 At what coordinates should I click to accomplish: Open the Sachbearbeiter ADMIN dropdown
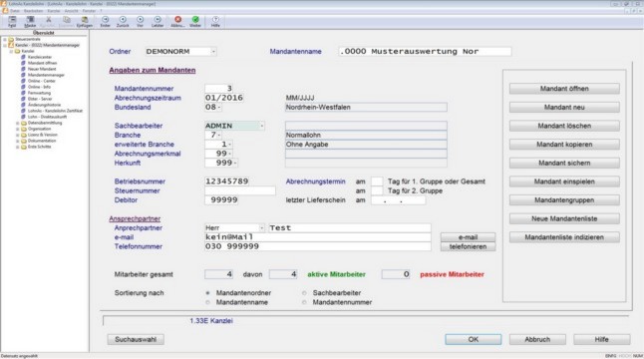point(261,126)
